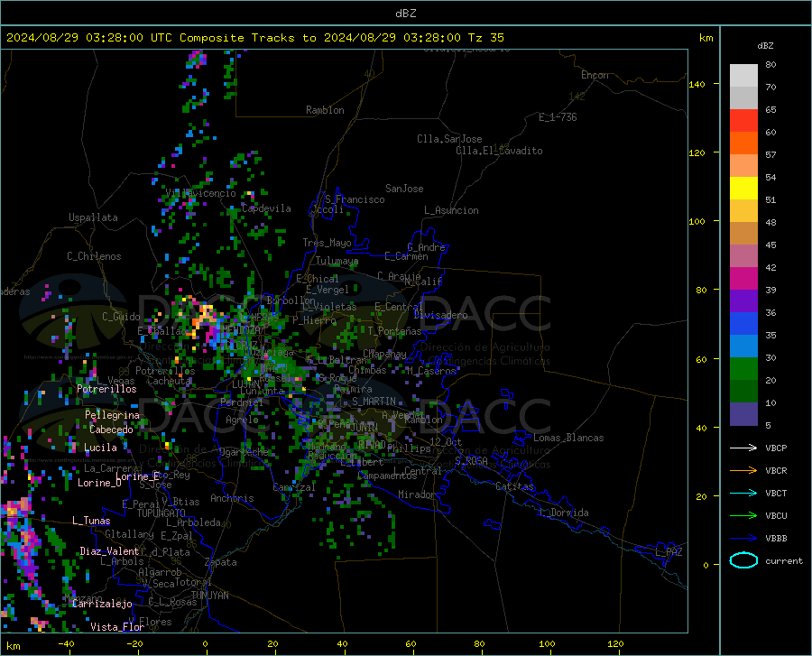Screen dimensions: 812x656
Task: Pick the magenta 42 dBZ color swatch
Action: tap(743, 278)
